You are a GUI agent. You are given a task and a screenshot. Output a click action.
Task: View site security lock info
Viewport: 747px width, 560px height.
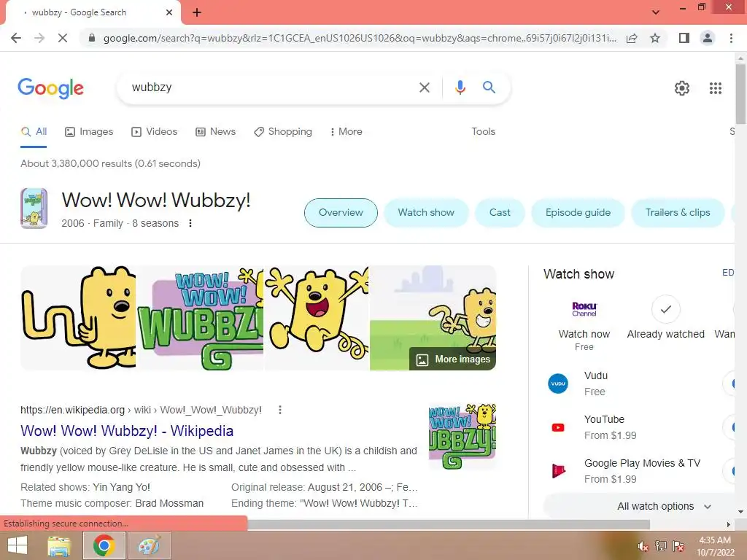[x=92, y=38]
